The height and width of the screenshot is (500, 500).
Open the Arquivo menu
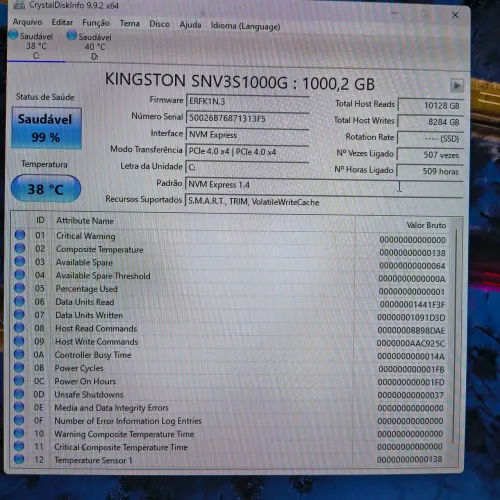pos(27,22)
